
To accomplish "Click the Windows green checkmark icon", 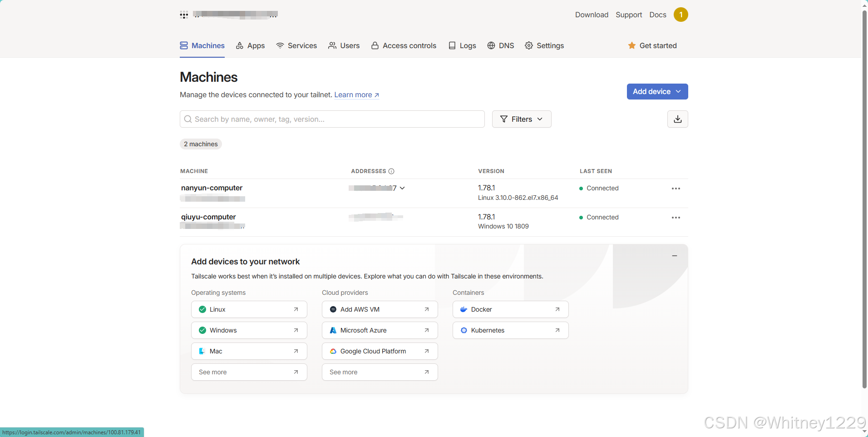I will pos(202,330).
